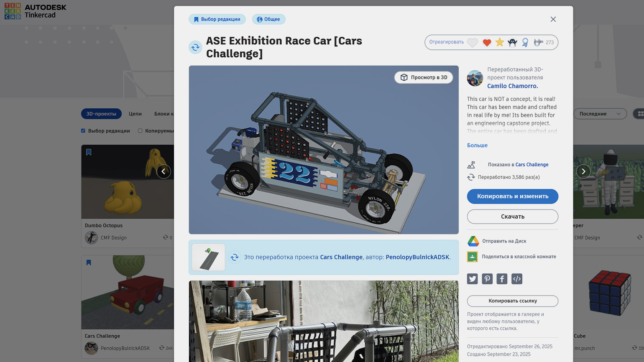
Task: Open the Camilo Chamorro profile link
Action: (x=512, y=86)
